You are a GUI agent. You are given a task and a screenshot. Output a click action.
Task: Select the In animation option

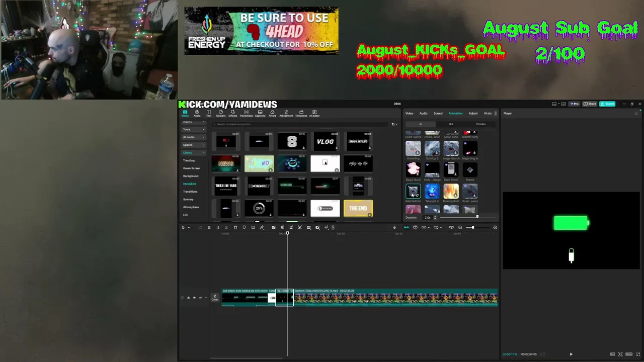click(x=421, y=124)
